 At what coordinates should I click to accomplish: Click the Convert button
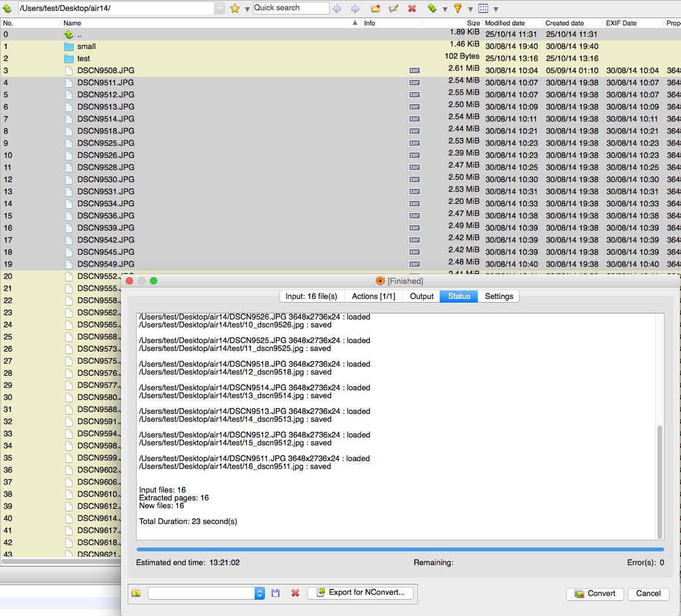coord(595,594)
